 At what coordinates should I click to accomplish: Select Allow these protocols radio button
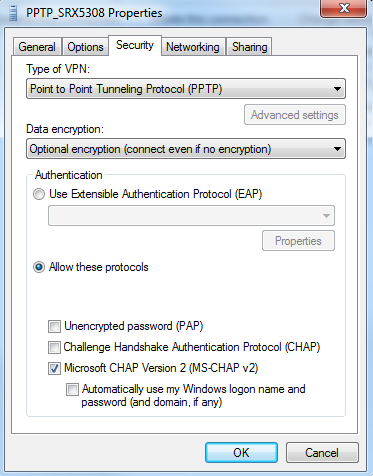tap(39, 267)
